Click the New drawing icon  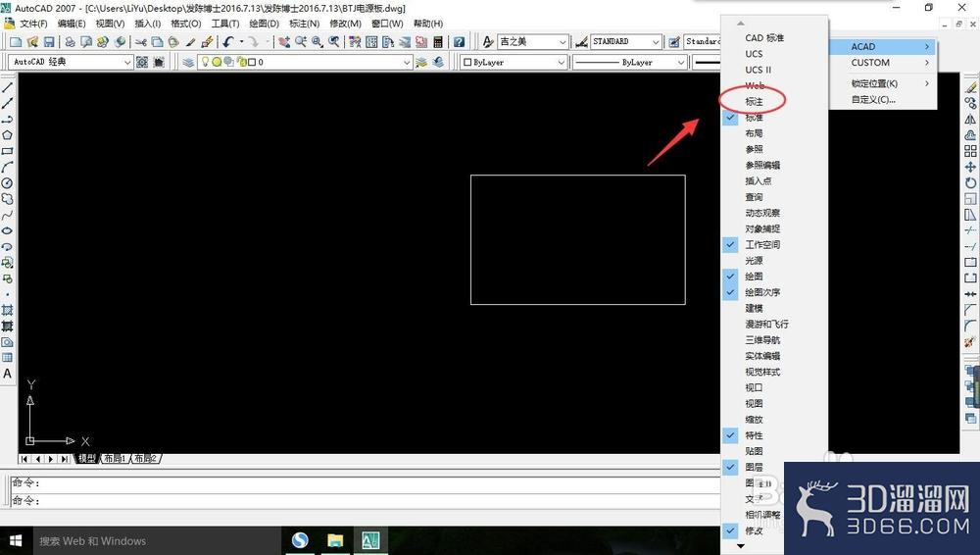coord(17,42)
